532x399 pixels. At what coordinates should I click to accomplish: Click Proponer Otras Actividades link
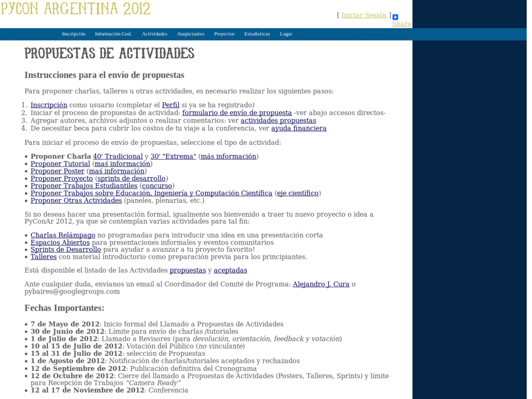(x=76, y=201)
